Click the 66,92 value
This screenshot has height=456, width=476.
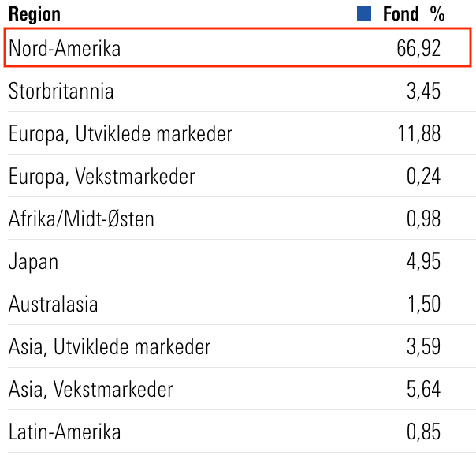pos(418,48)
